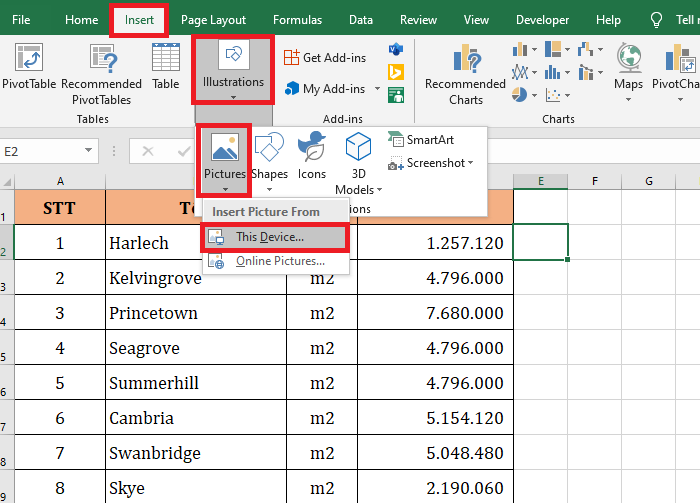Screen dimensions: 700x503
Task: Switch to the Page Layout tab
Action: [x=213, y=20]
